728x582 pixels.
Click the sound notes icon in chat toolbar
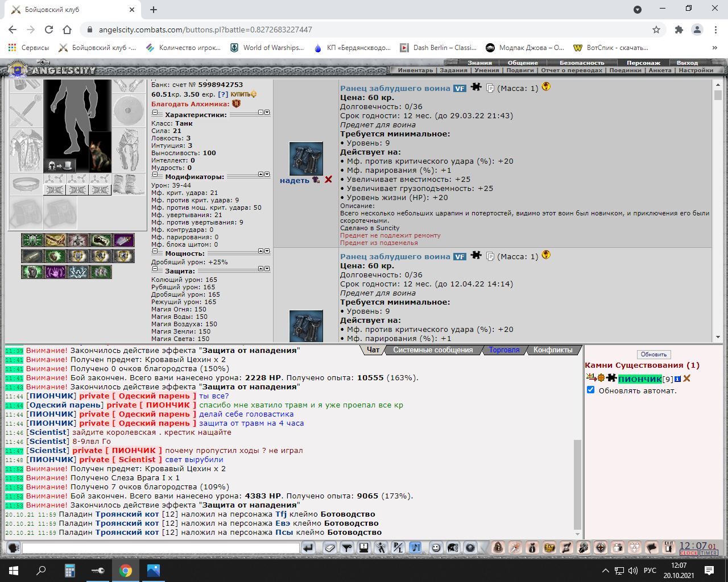(415, 548)
